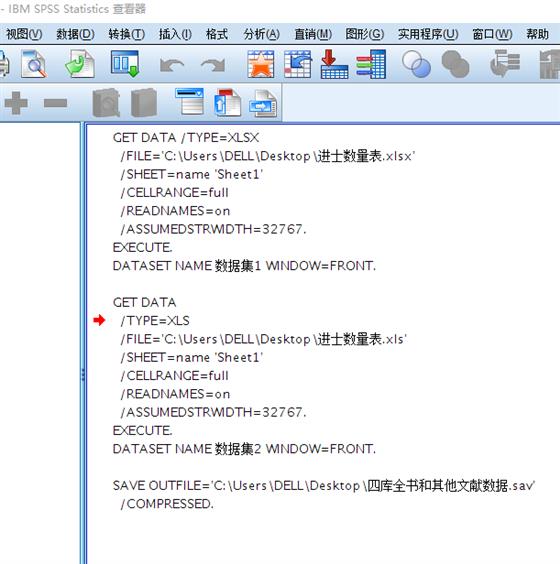The width and height of the screenshot is (560, 564).
Task: Open the 实用程序(U) menu
Action: click(428, 35)
